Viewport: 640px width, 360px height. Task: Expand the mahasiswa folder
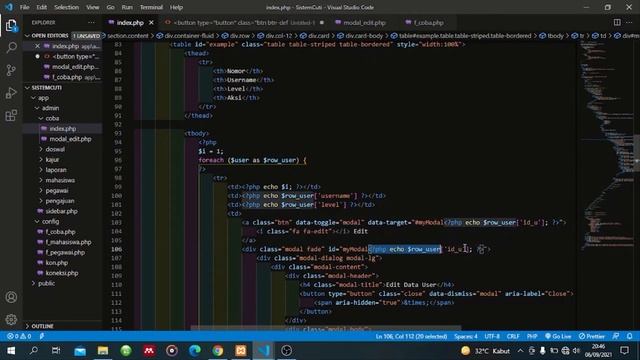[62, 180]
